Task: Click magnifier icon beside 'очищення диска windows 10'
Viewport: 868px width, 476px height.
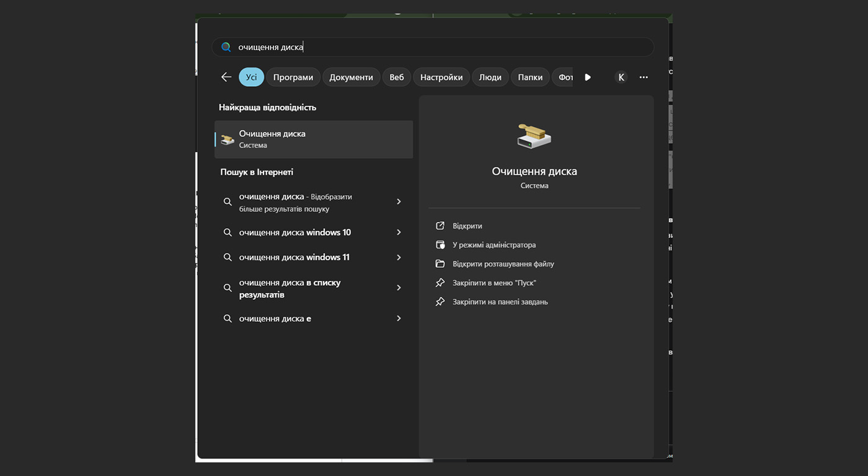Action: point(228,232)
